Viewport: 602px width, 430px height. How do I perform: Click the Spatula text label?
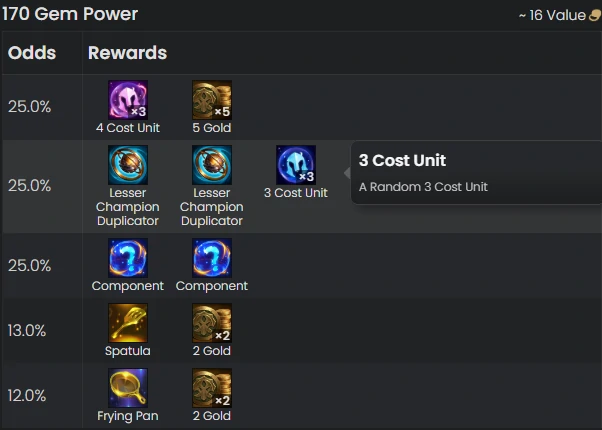(x=128, y=351)
